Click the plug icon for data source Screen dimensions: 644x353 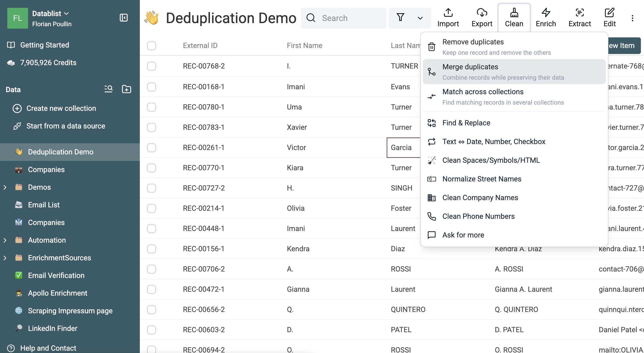17,126
